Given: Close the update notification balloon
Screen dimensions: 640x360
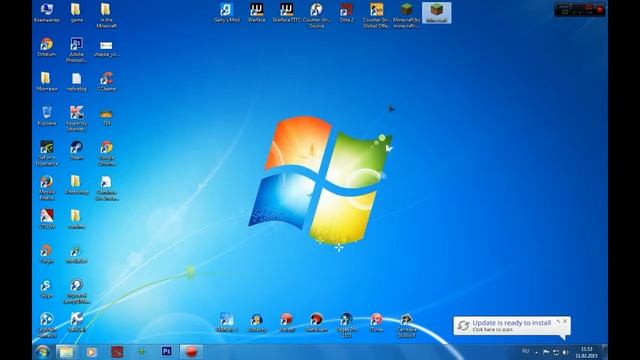Looking at the screenshot, I should coord(565,322).
